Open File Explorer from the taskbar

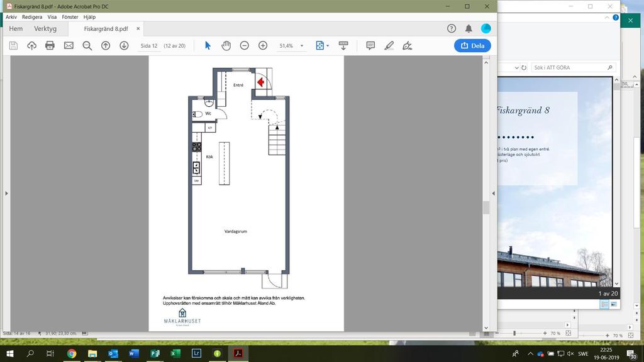pyautogui.click(x=92, y=353)
